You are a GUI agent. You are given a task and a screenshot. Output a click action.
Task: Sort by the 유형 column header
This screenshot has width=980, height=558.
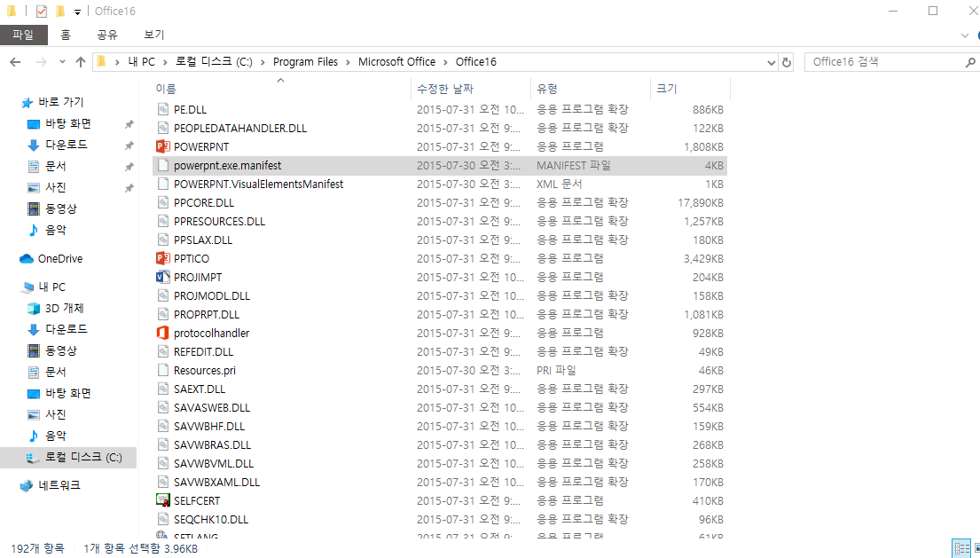click(591, 89)
